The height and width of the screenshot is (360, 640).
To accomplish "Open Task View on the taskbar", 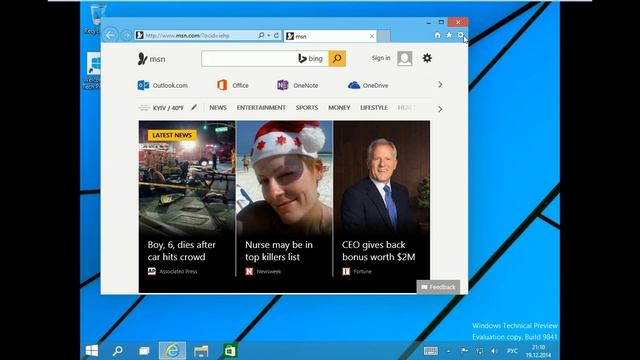I will point(144,351).
